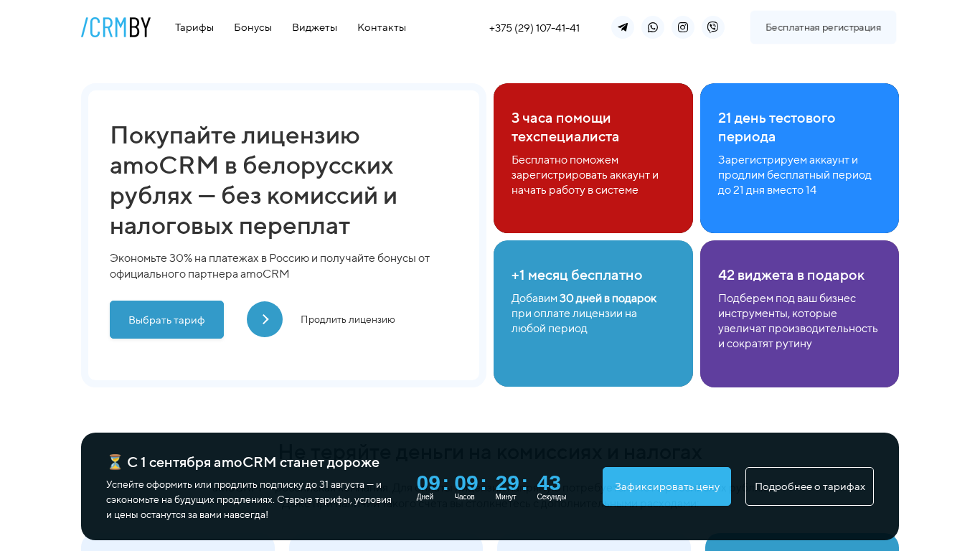Click the CRMBY logo

coord(116,27)
